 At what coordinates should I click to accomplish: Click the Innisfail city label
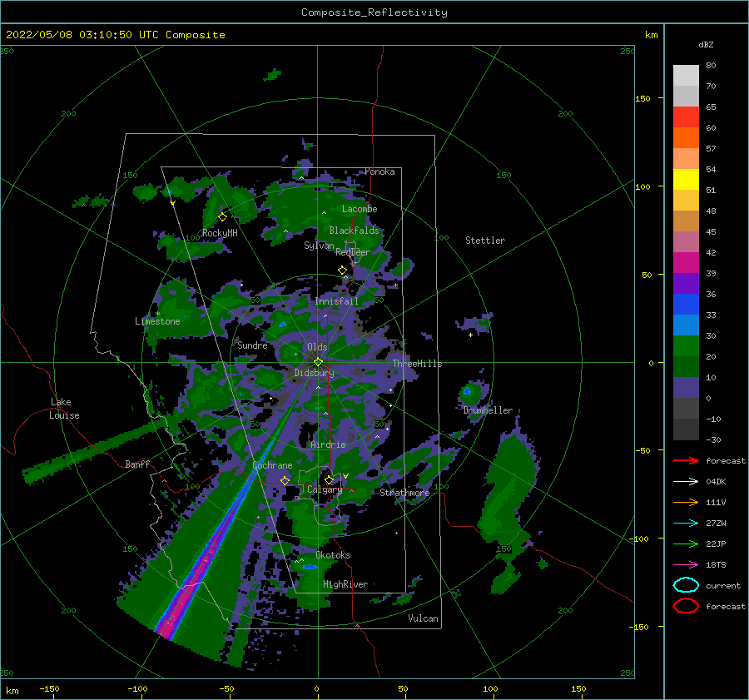pos(336,301)
